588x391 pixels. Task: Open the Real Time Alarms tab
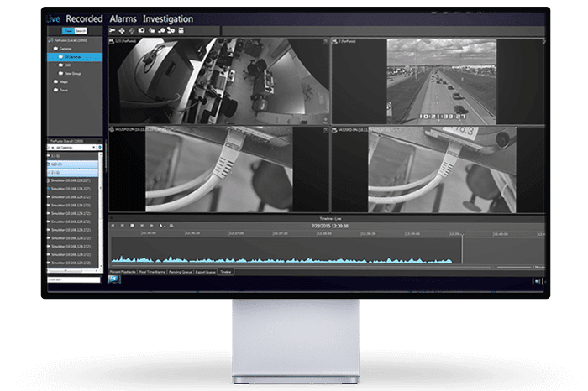click(152, 272)
